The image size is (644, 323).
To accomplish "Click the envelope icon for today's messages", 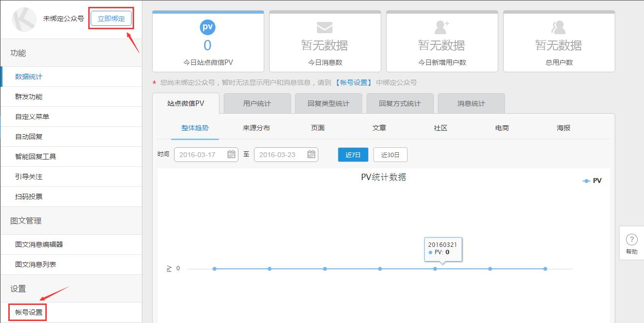I will pos(324,27).
